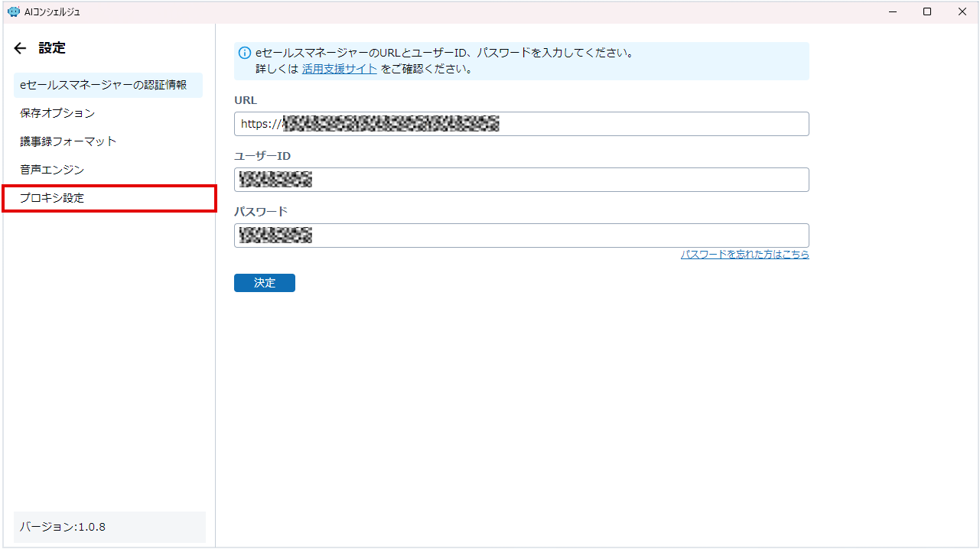Maximize the AIコンシェルジュ window
The image size is (980, 549).
[927, 11]
